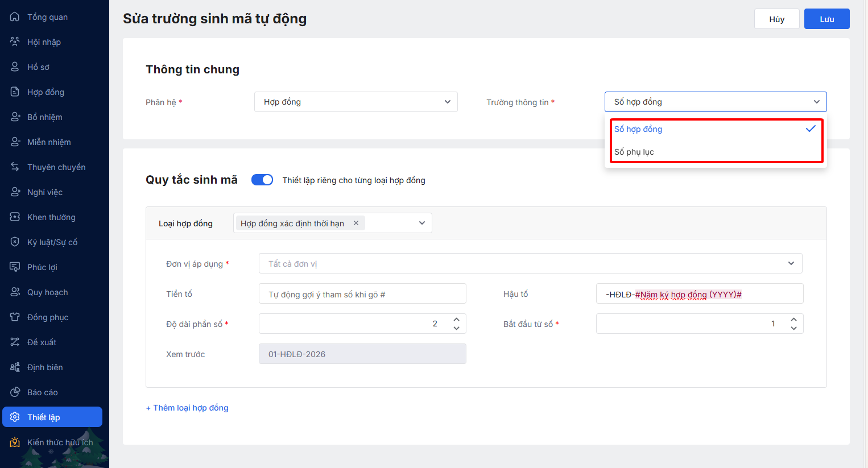Click the Lưu button
The height and width of the screenshot is (468, 868).
click(x=826, y=19)
